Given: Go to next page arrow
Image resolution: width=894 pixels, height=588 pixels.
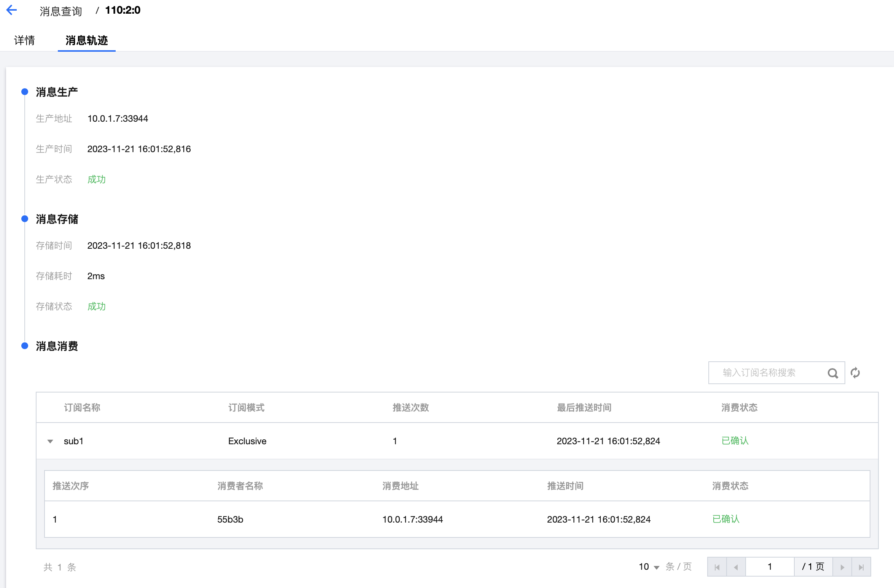Looking at the screenshot, I should 842,567.
